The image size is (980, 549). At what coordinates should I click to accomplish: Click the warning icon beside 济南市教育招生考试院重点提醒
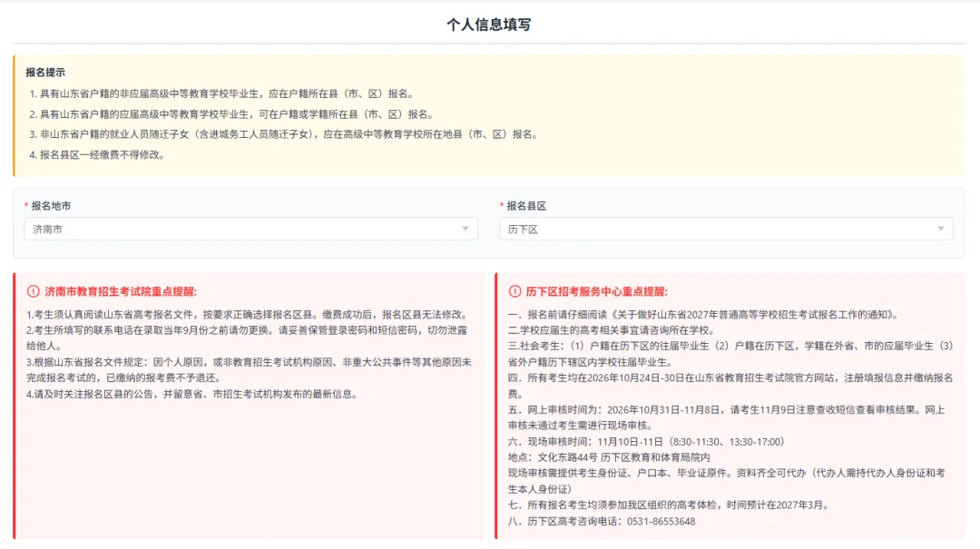(34, 291)
